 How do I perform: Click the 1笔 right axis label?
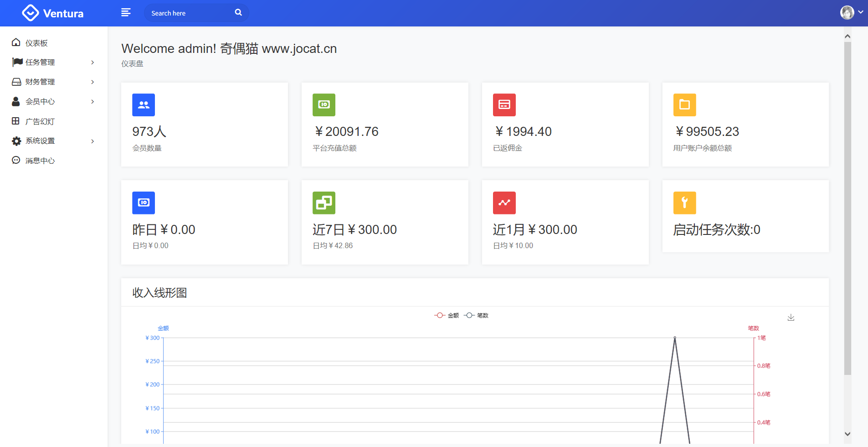point(762,338)
